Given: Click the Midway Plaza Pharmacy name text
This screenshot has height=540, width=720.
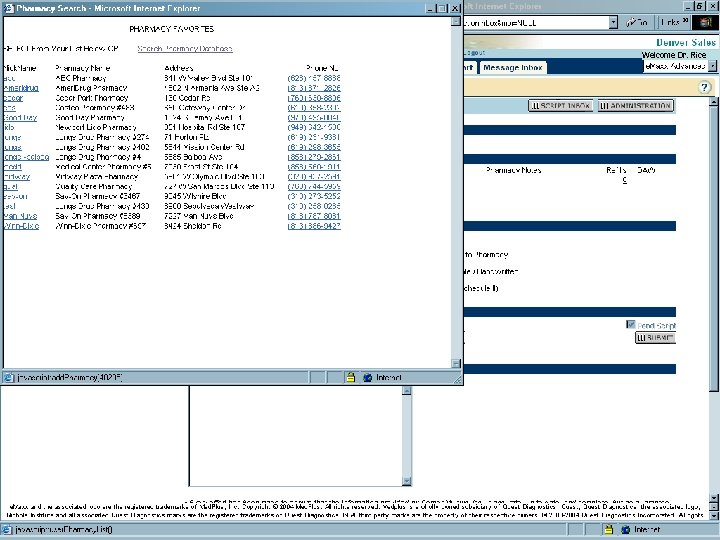Looking at the screenshot, I should point(96,176).
